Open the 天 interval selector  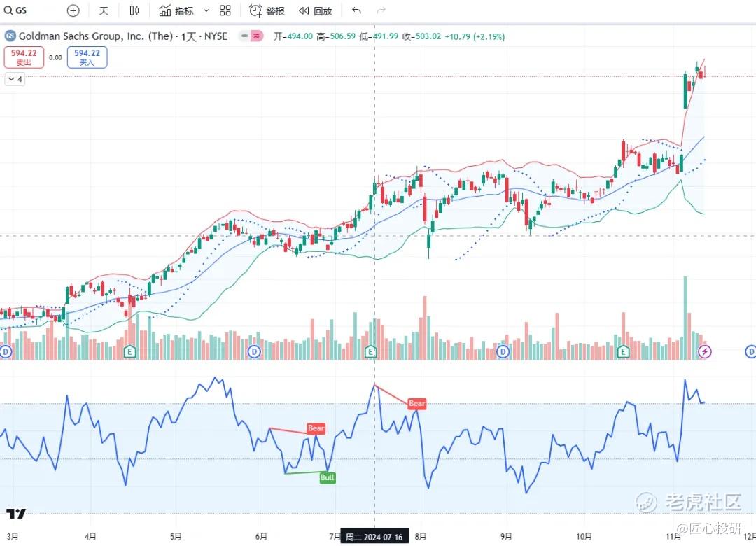104,10
